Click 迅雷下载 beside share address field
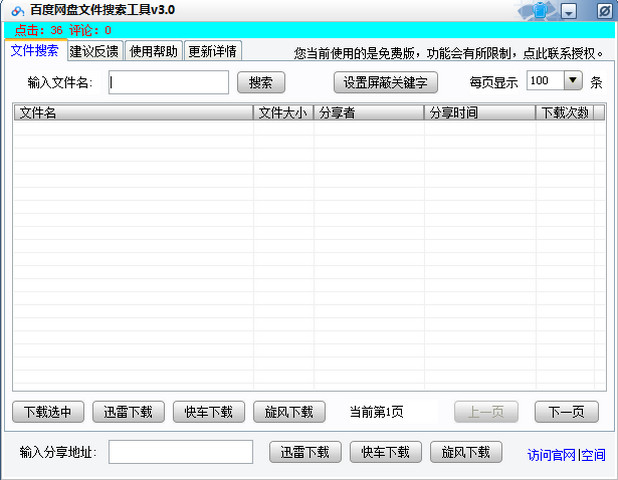This screenshot has height=480, width=618. pos(305,452)
